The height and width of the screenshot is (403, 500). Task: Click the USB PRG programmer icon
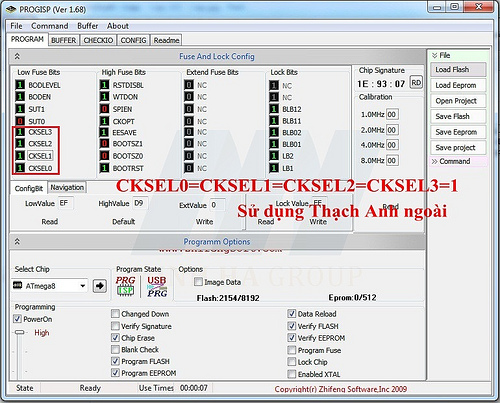[157, 287]
